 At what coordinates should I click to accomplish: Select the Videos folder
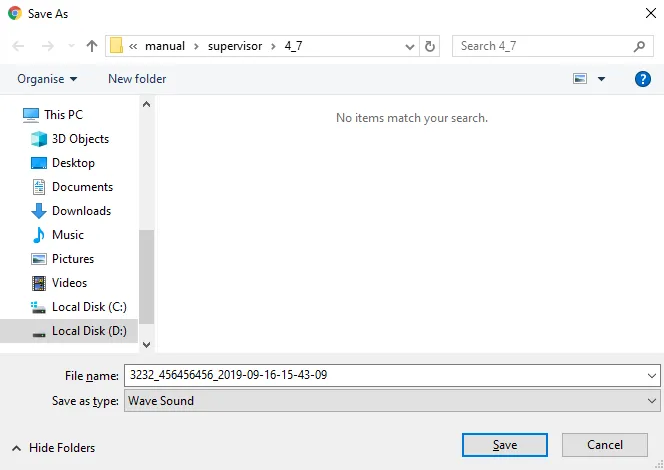(x=69, y=283)
